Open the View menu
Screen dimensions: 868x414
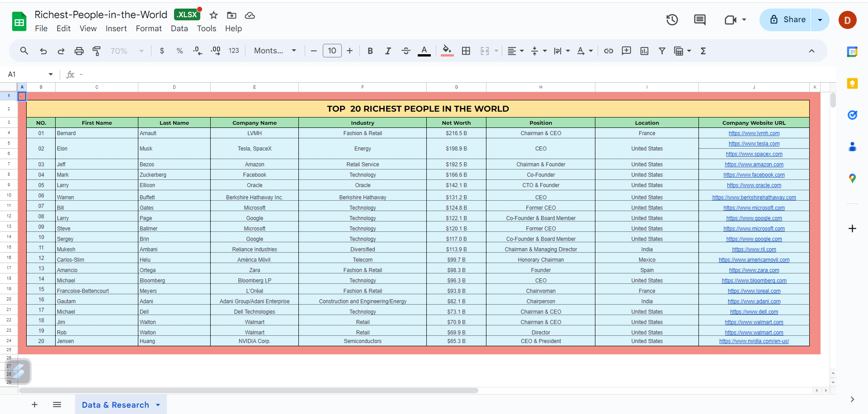88,28
